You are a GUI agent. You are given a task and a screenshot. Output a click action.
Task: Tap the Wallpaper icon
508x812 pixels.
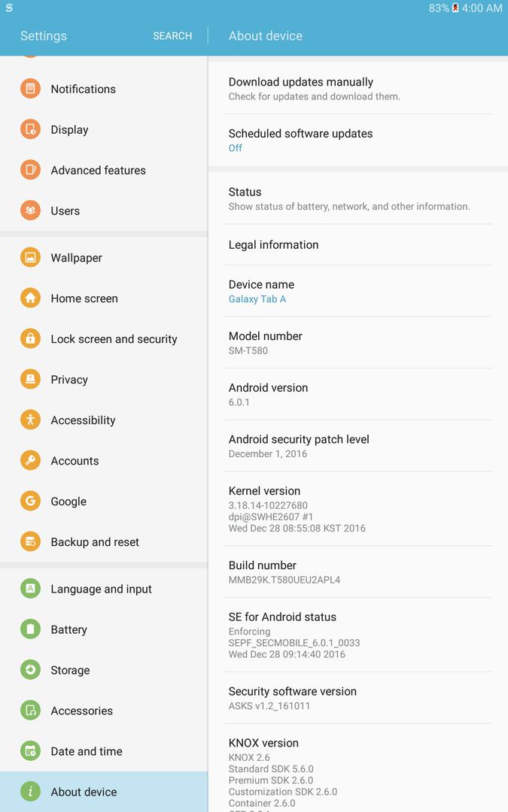pyautogui.click(x=30, y=257)
